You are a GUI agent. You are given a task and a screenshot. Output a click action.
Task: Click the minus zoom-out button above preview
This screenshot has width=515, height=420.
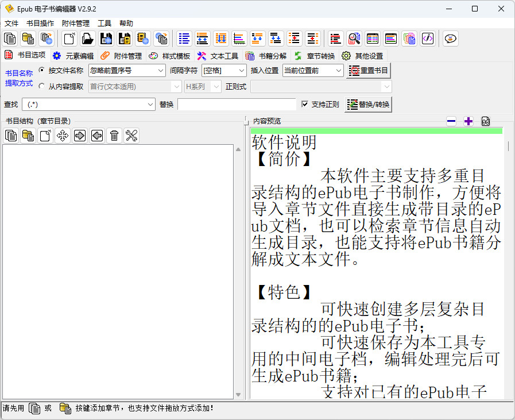click(451, 121)
